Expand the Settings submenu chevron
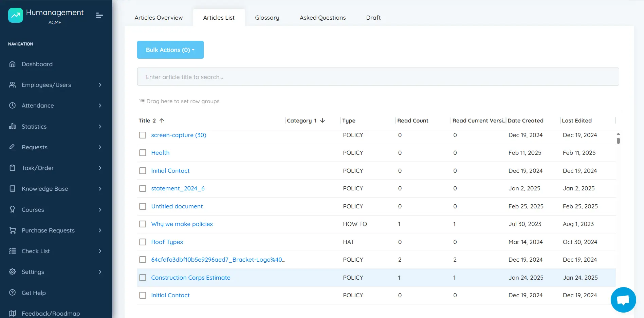Screen dimensions: 644x318 click(100, 272)
